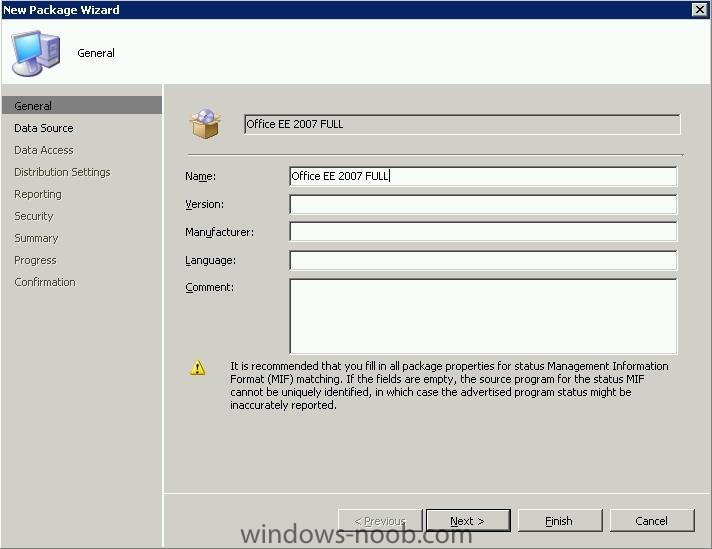Click the Language: label

(x=210, y=260)
